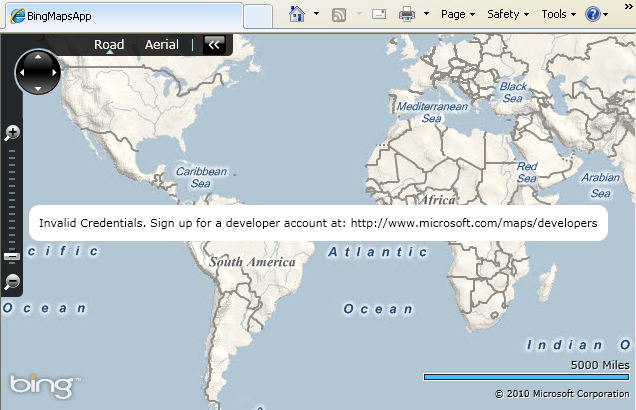The height and width of the screenshot is (410, 636).
Task: Click the Read Mail envelope icon
Action: tap(379, 15)
